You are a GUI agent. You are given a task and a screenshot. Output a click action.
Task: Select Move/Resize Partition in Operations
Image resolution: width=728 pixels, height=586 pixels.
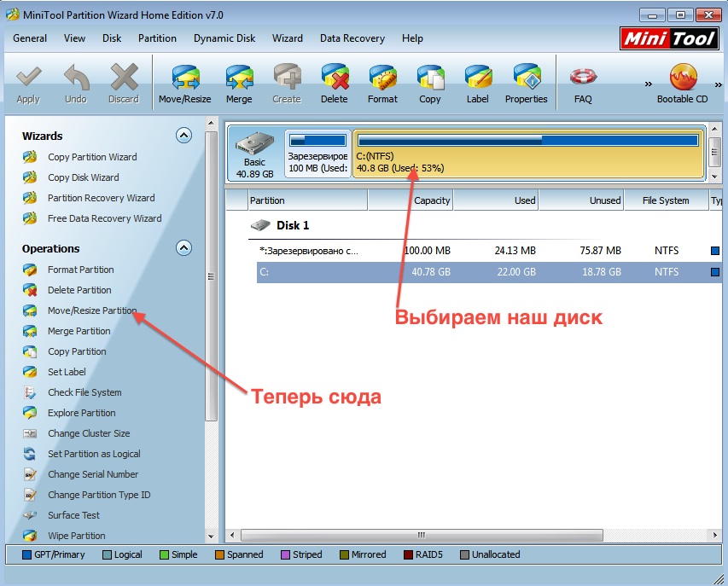pos(91,310)
